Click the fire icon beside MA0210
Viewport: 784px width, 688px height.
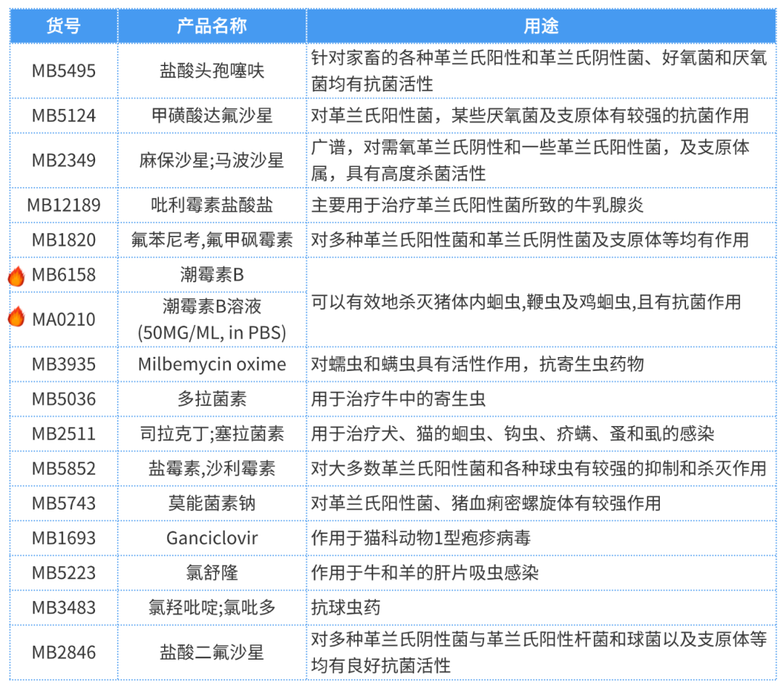pos(16,317)
